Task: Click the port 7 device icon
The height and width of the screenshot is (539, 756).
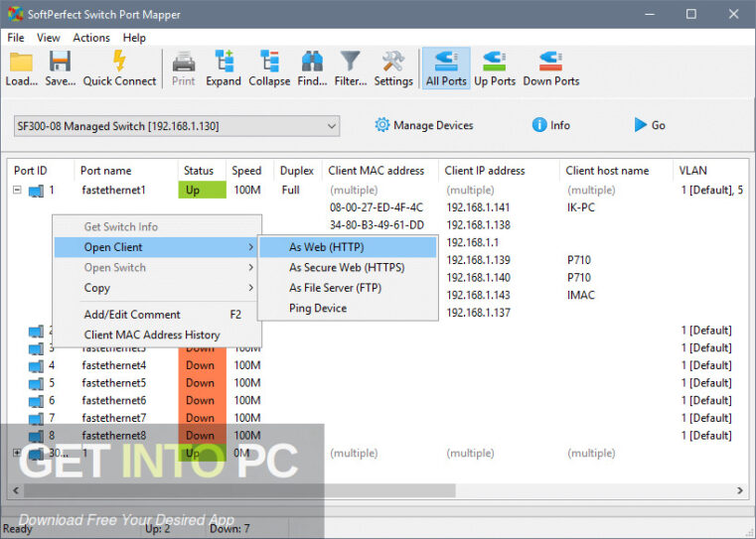Action: pyautogui.click(x=36, y=419)
